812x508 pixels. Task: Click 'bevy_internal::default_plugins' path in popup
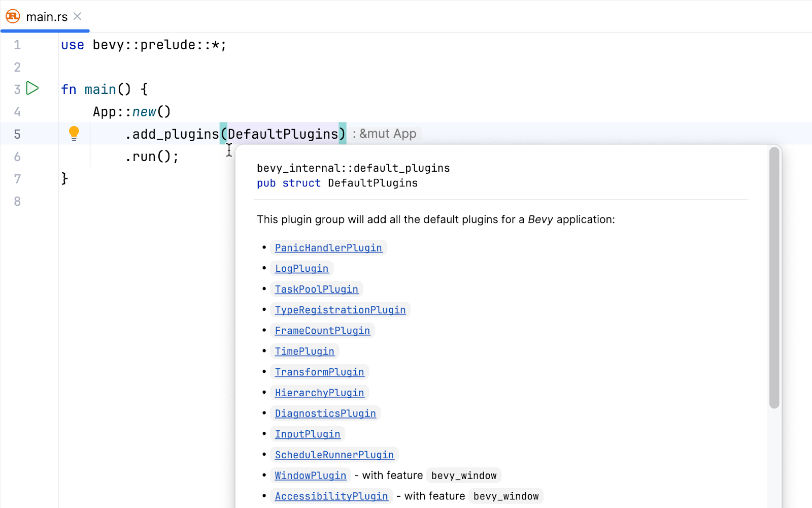point(353,168)
